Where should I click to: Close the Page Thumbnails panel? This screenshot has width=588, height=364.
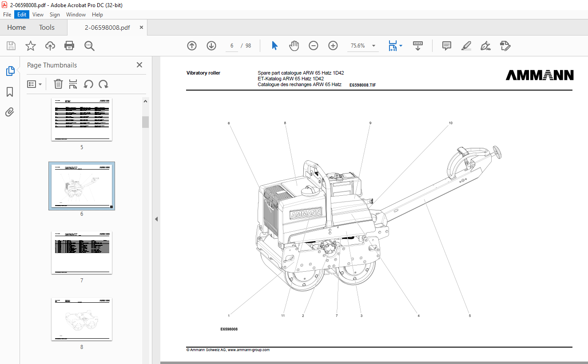pyautogui.click(x=139, y=65)
